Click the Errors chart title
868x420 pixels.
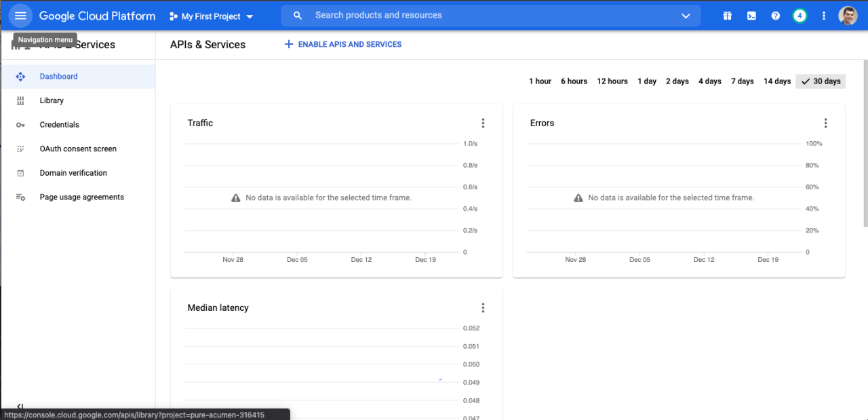click(542, 123)
